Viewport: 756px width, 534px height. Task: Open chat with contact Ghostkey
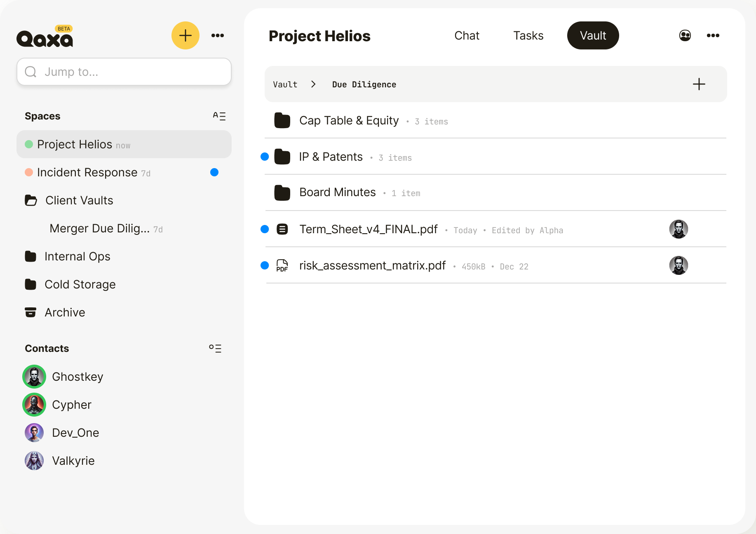77,377
